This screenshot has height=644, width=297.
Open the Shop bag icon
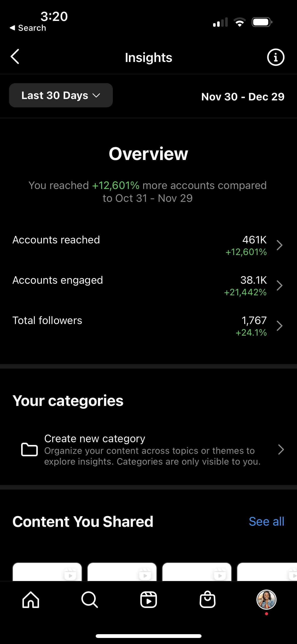(x=207, y=600)
